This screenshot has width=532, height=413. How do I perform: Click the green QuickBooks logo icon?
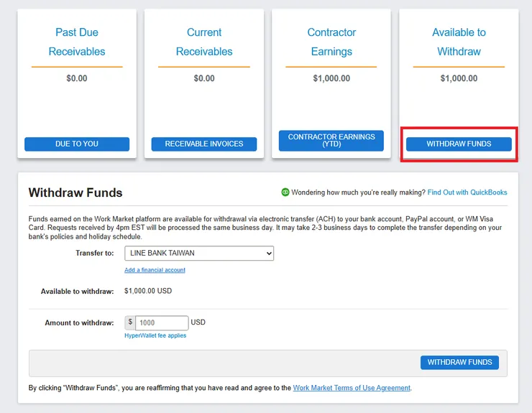(285, 192)
